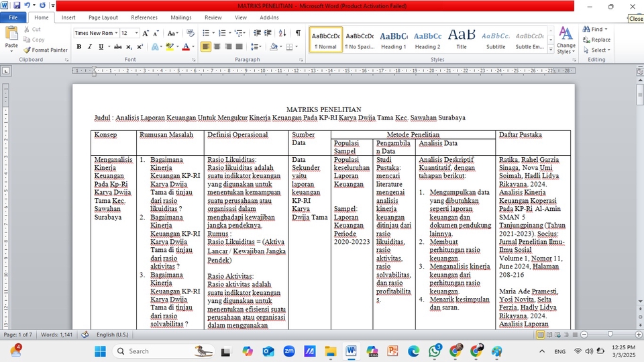
Task: Apply the Title style
Action: tap(462, 40)
